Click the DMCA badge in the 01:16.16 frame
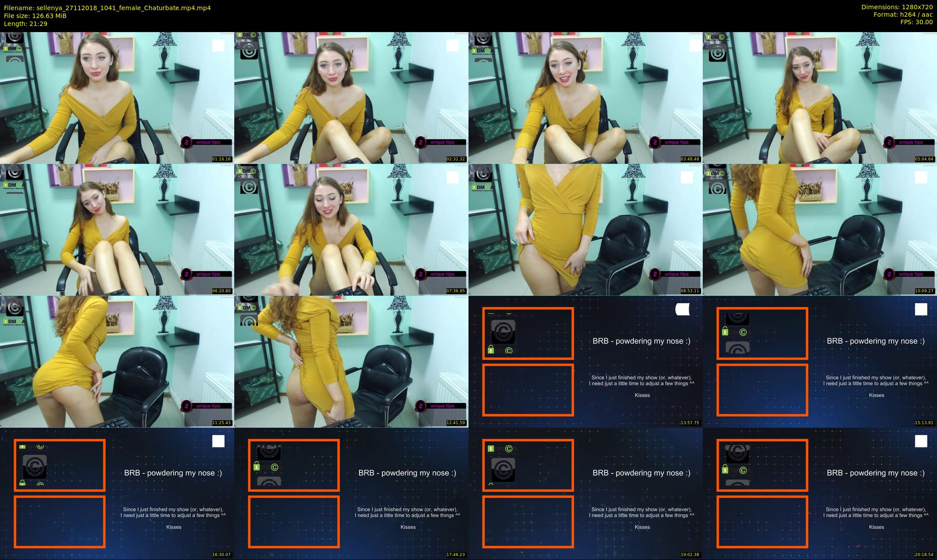937x560 pixels. pyautogui.click(x=14, y=49)
